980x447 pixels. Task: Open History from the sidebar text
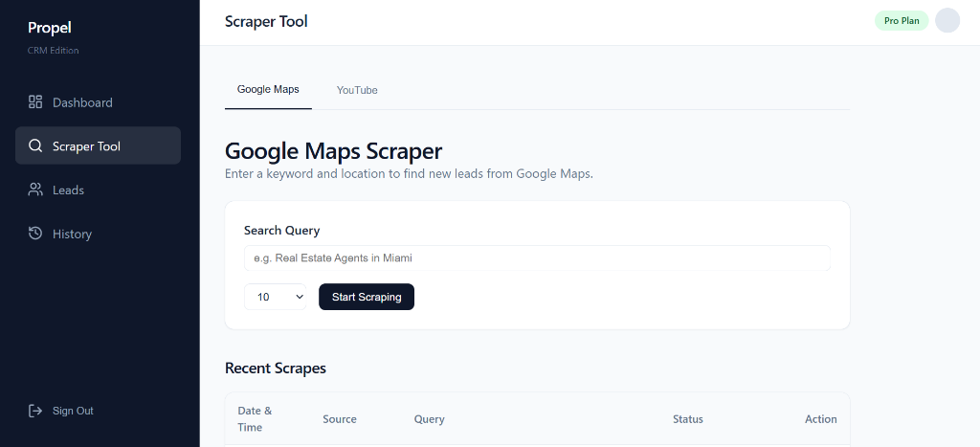[72, 235]
